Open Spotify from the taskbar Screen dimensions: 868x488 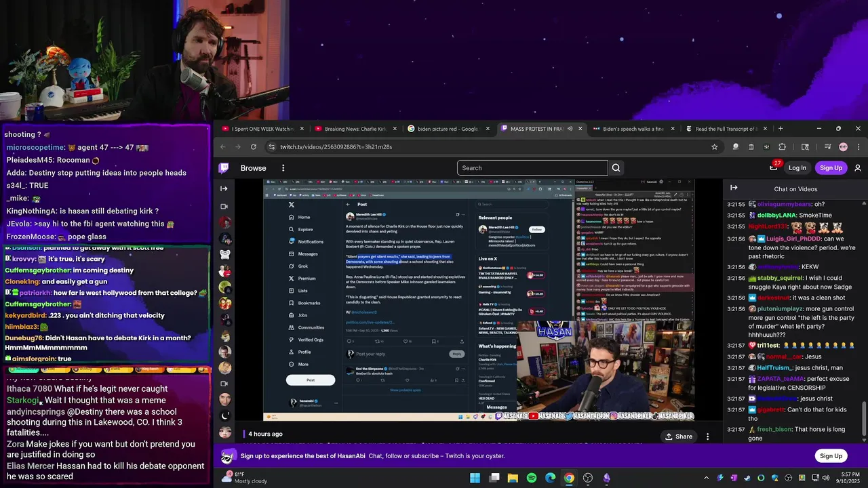point(532,478)
